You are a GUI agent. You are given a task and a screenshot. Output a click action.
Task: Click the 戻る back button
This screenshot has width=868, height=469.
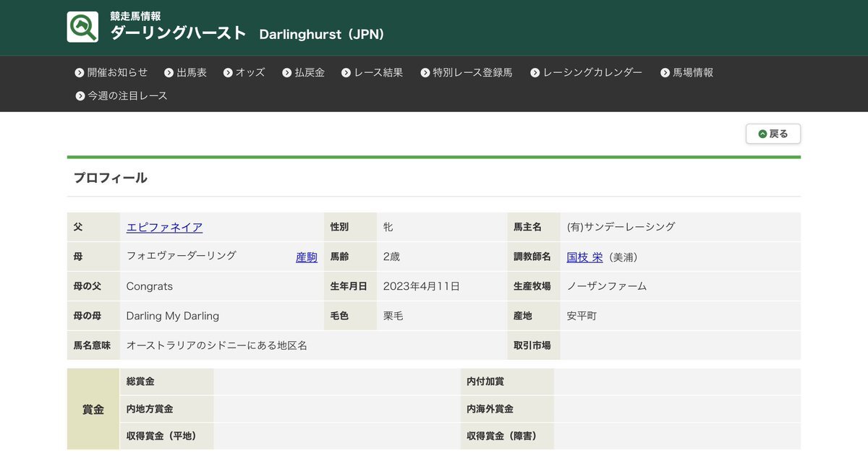coord(773,134)
